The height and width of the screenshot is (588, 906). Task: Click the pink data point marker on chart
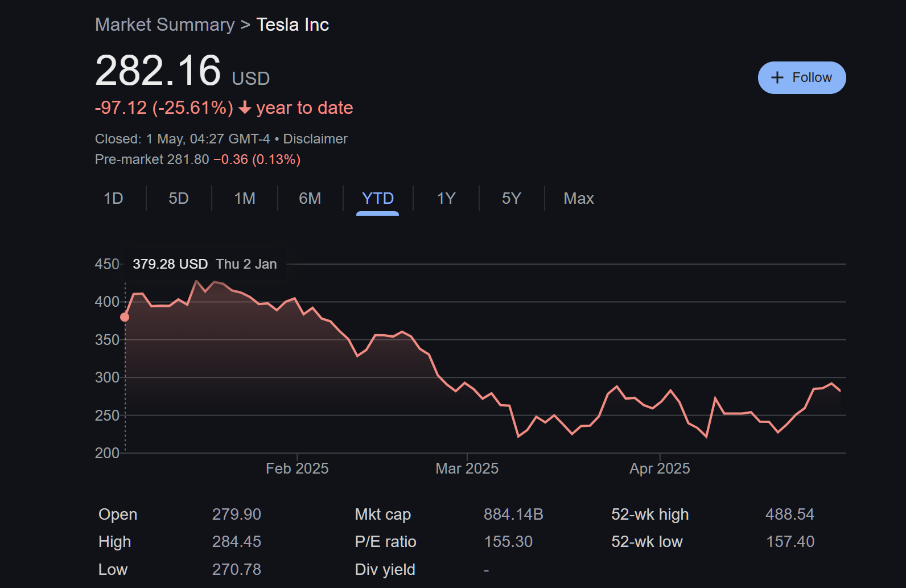point(125,317)
